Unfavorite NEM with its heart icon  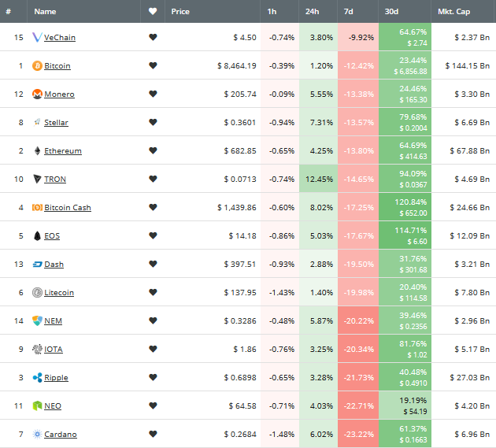point(153,320)
